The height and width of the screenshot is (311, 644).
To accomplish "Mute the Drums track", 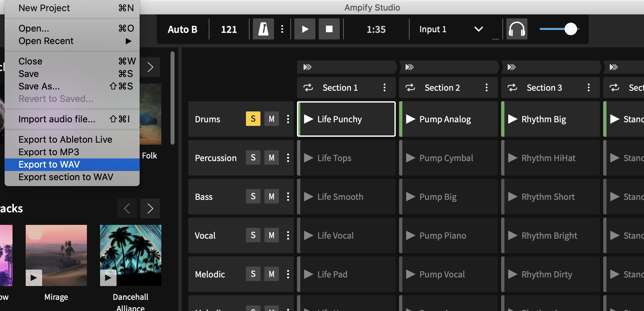I will (x=272, y=119).
